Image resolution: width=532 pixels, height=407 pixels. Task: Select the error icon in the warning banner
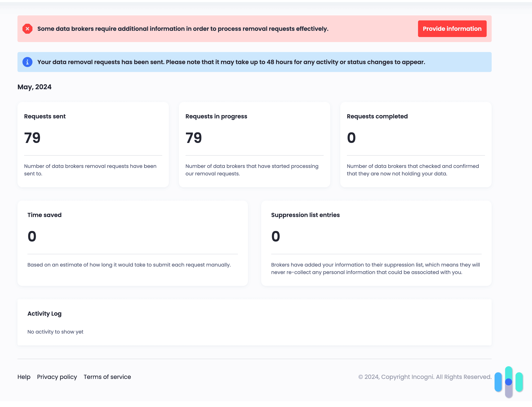(27, 29)
